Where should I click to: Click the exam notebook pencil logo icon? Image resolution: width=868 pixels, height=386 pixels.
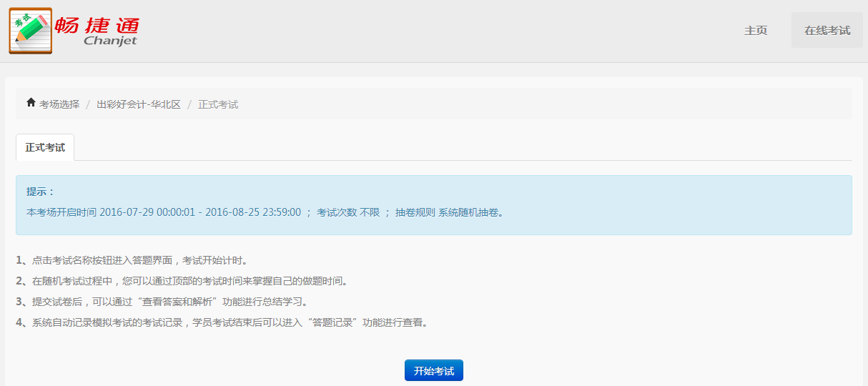31,31
